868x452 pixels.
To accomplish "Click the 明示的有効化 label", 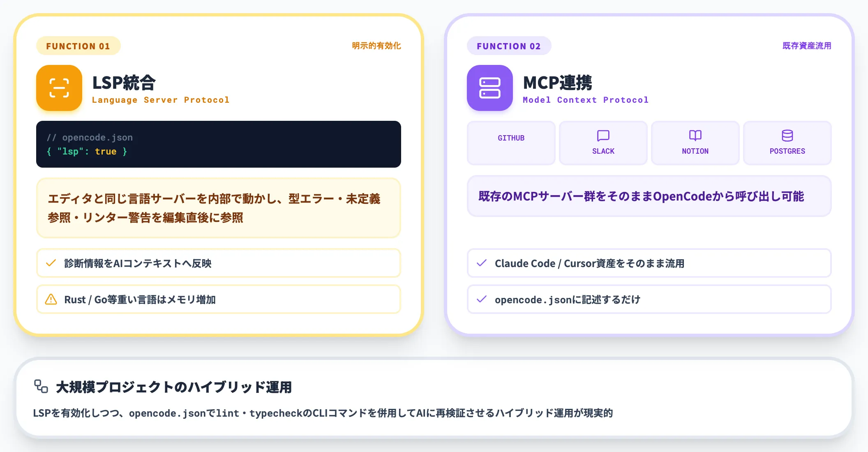I will click(x=376, y=46).
